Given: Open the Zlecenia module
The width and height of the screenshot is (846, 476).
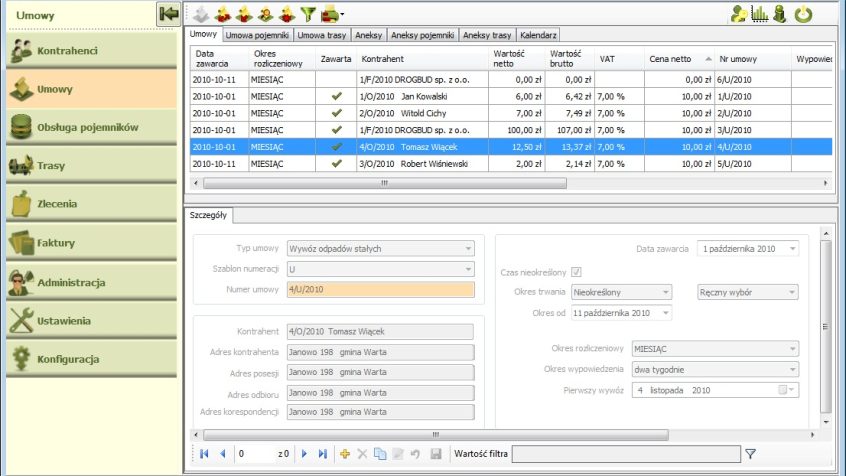Looking at the screenshot, I should 91,204.
